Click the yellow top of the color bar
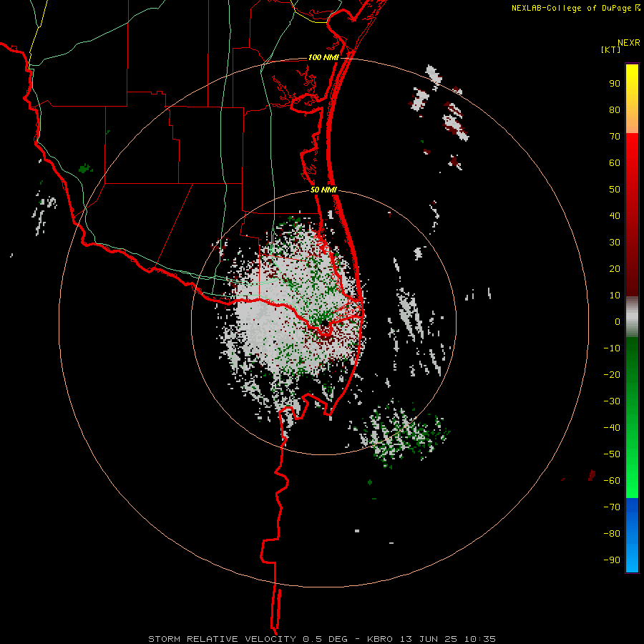 [x=632, y=78]
